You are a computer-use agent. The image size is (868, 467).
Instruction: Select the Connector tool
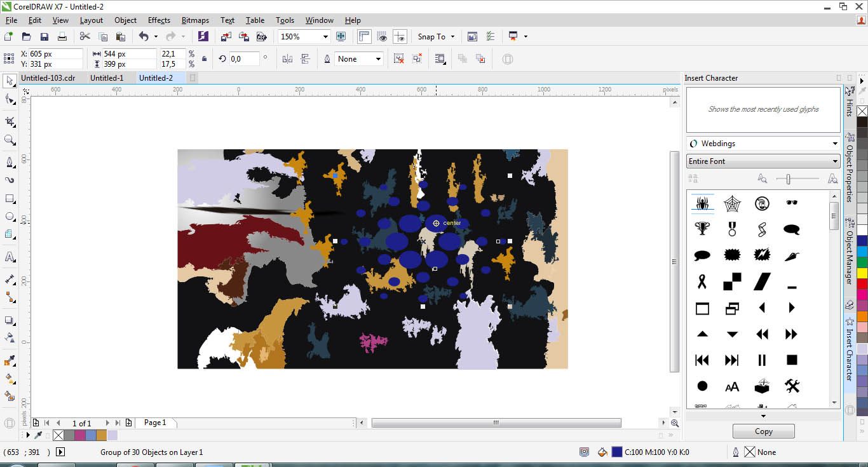10,297
